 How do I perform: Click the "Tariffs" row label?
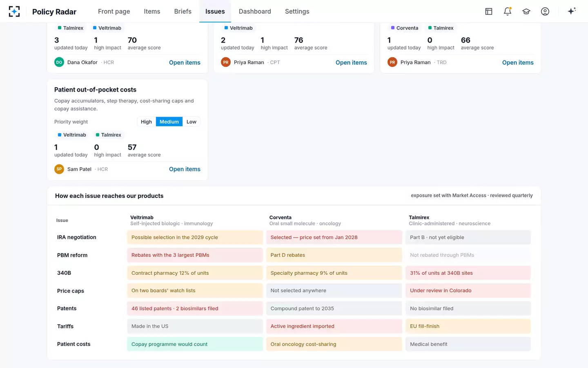click(x=65, y=326)
